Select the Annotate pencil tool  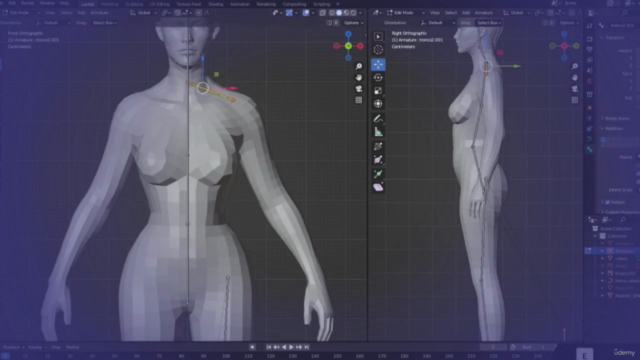coord(378,119)
